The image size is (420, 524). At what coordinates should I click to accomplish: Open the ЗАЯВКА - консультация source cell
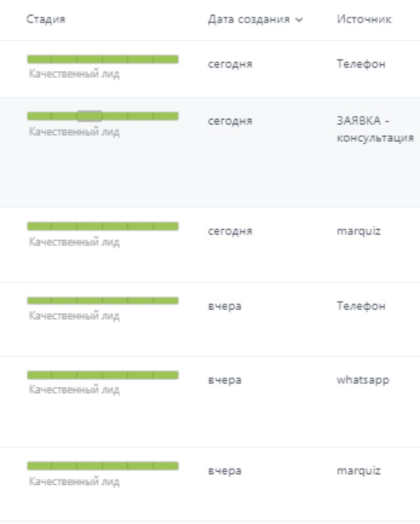375,129
